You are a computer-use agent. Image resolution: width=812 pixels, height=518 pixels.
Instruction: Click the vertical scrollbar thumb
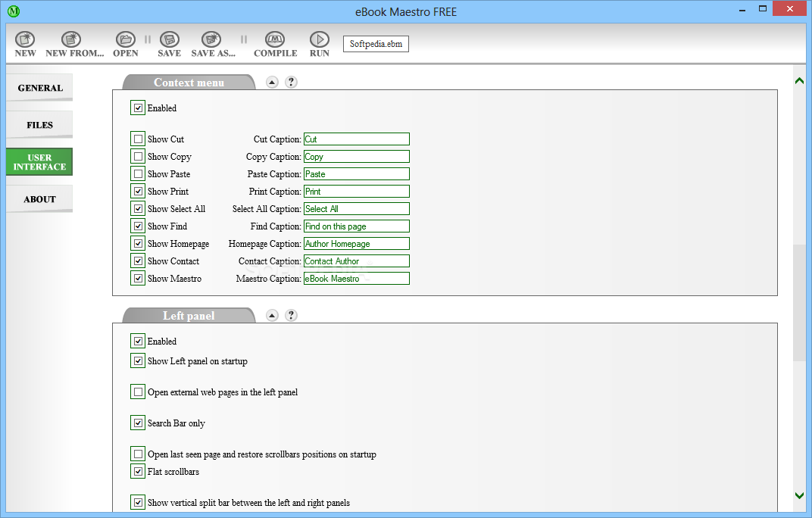[799, 302]
